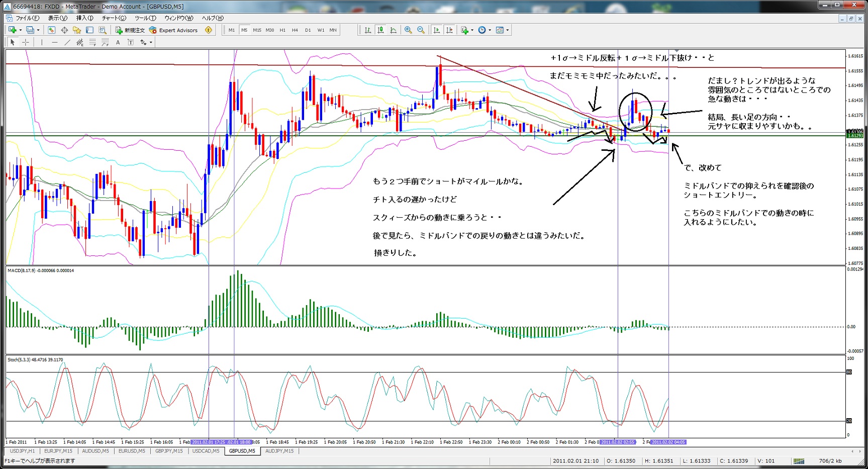Expand the arrows objects dropdown
This screenshot has width=868, height=469.
click(151, 42)
